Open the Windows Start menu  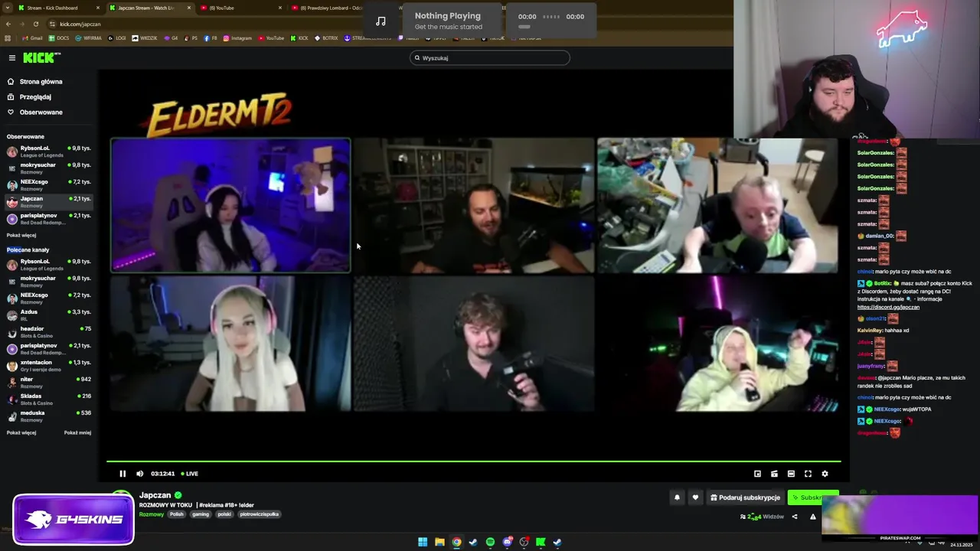click(423, 542)
